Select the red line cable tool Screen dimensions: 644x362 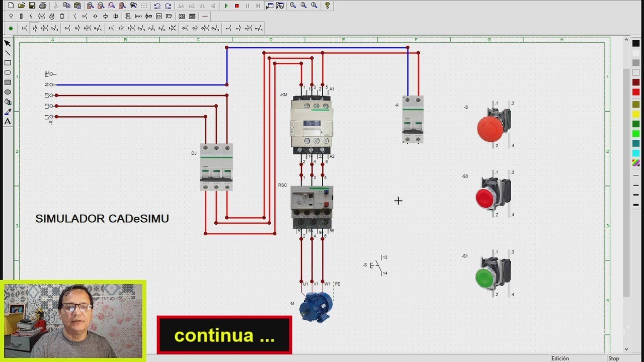click(205, 16)
